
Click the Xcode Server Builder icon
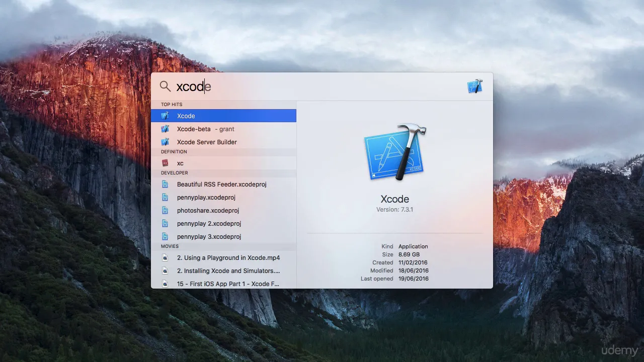point(165,142)
